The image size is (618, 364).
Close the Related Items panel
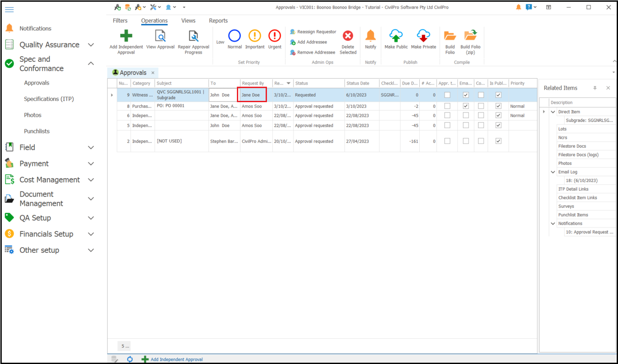pos(608,88)
